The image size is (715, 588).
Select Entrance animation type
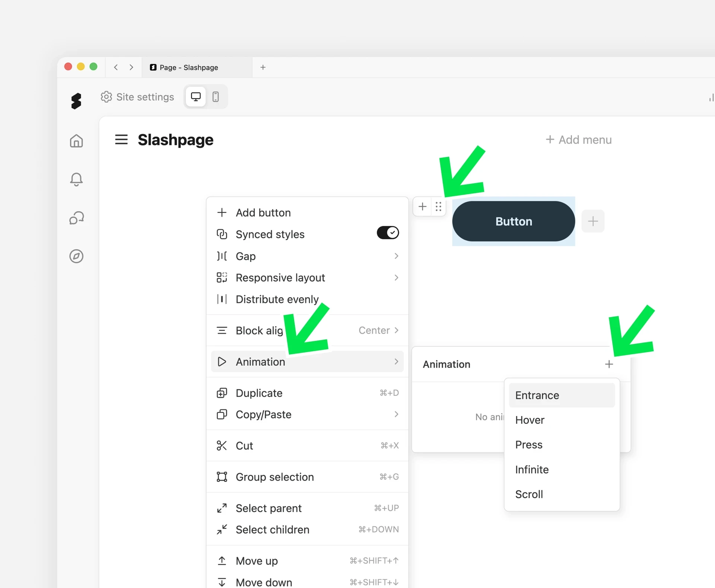pyautogui.click(x=562, y=395)
